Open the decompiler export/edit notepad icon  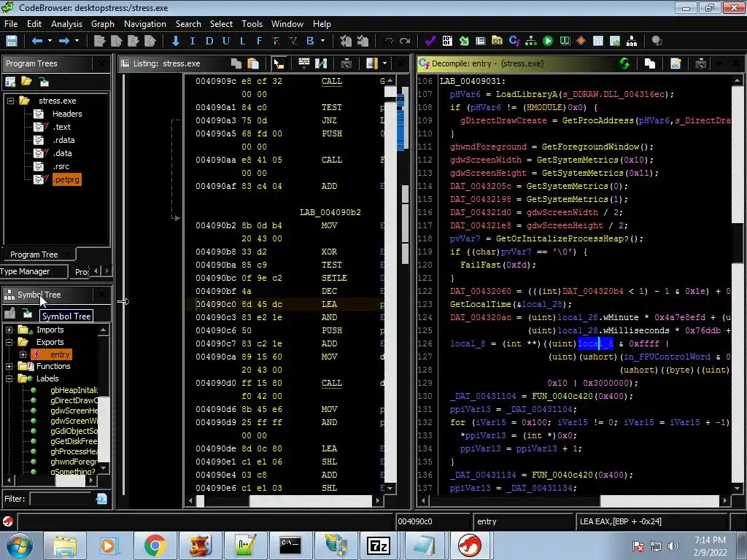tap(676, 63)
